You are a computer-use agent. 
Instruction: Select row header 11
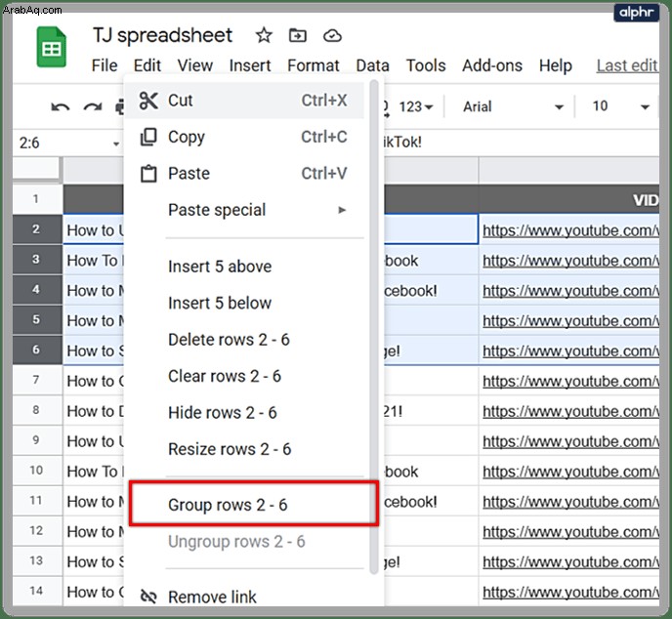click(x=36, y=501)
